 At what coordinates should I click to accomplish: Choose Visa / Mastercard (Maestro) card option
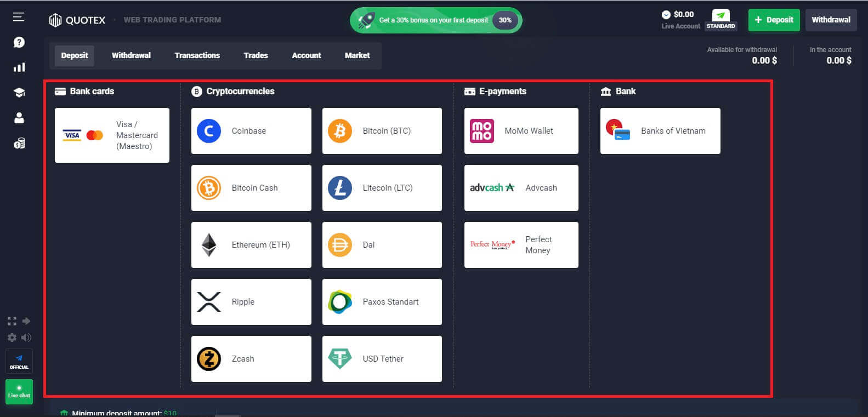click(112, 135)
